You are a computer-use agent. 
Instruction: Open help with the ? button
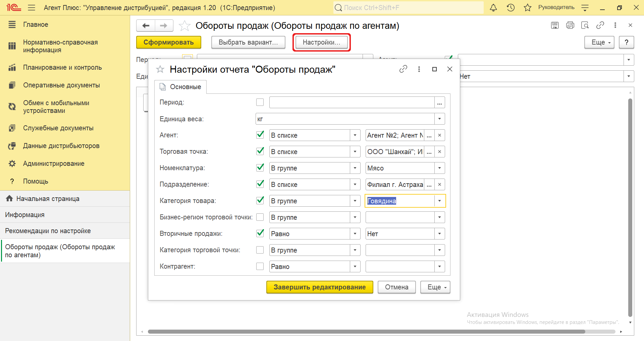[626, 42]
